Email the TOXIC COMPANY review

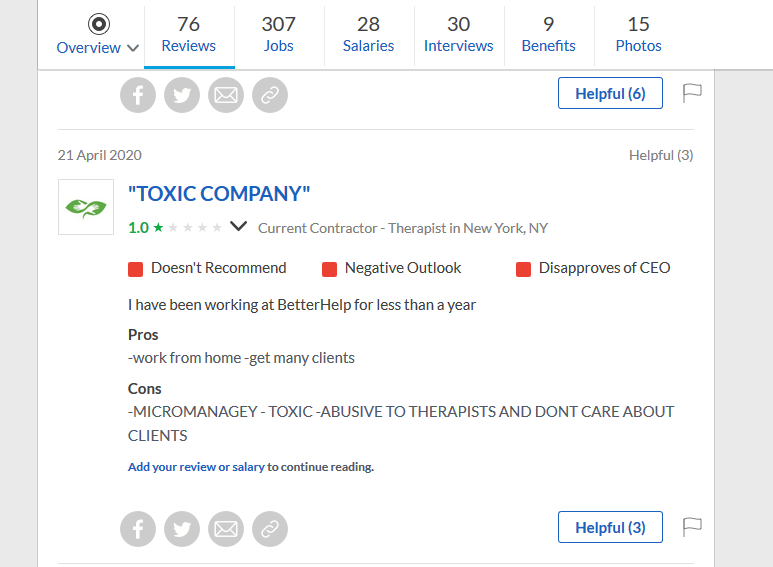pyautogui.click(x=226, y=529)
